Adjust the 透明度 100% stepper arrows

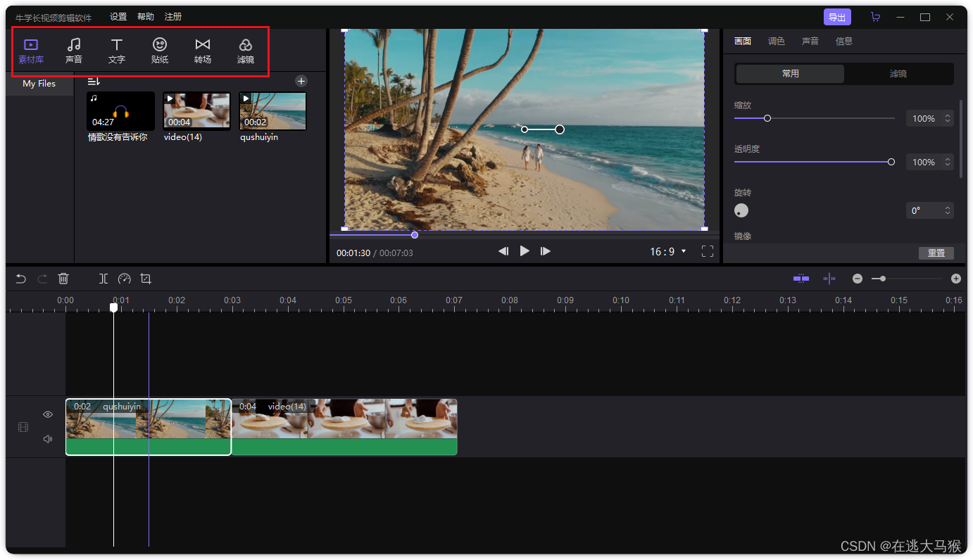point(948,163)
